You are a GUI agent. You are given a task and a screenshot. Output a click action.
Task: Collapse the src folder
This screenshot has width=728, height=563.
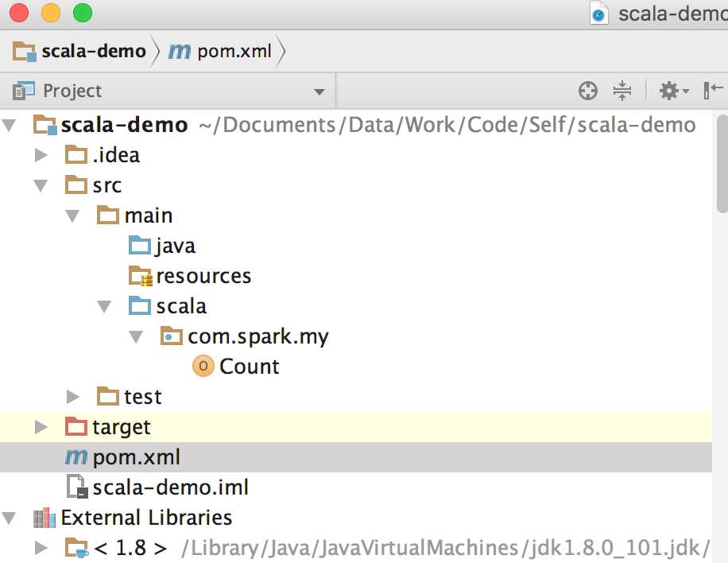pyautogui.click(x=41, y=185)
